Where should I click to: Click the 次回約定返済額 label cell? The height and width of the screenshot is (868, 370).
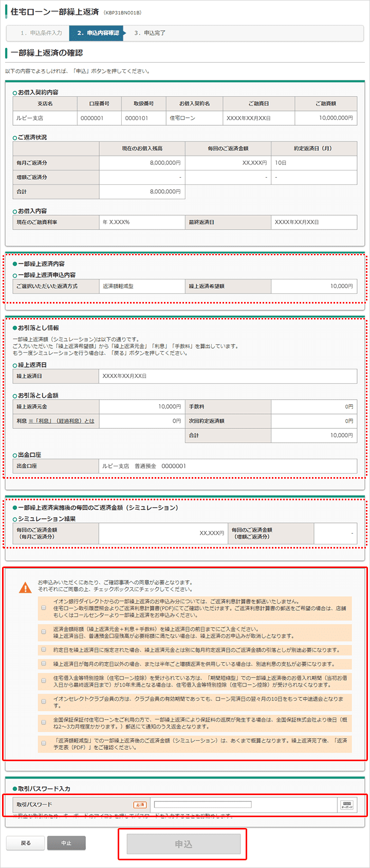coord(228,421)
